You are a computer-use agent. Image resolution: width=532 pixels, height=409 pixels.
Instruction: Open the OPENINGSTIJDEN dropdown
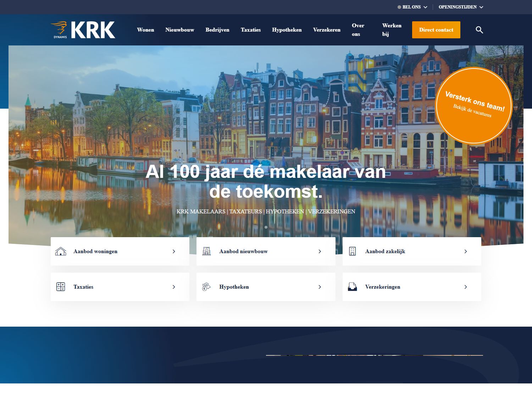[460, 7]
